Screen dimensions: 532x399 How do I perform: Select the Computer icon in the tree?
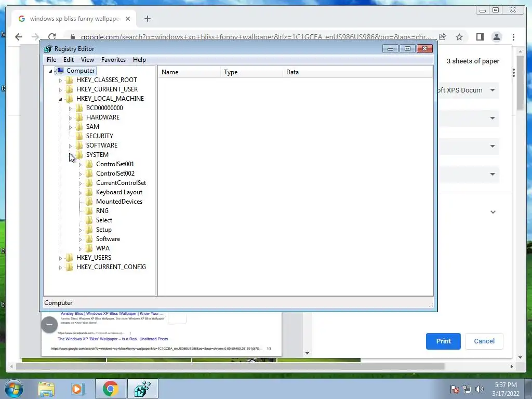[60, 71]
